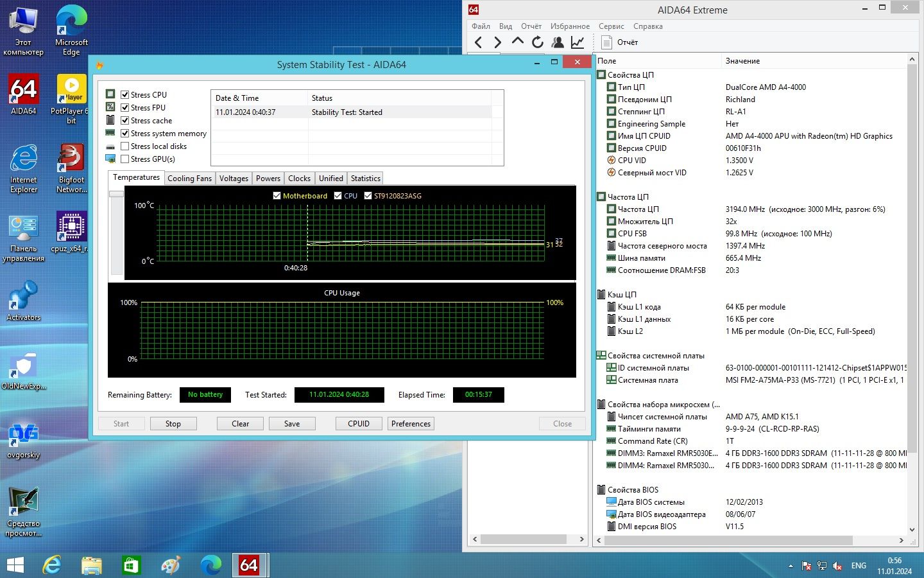Switch to the Unified tab
Viewport: 924px width, 578px height.
(x=331, y=179)
